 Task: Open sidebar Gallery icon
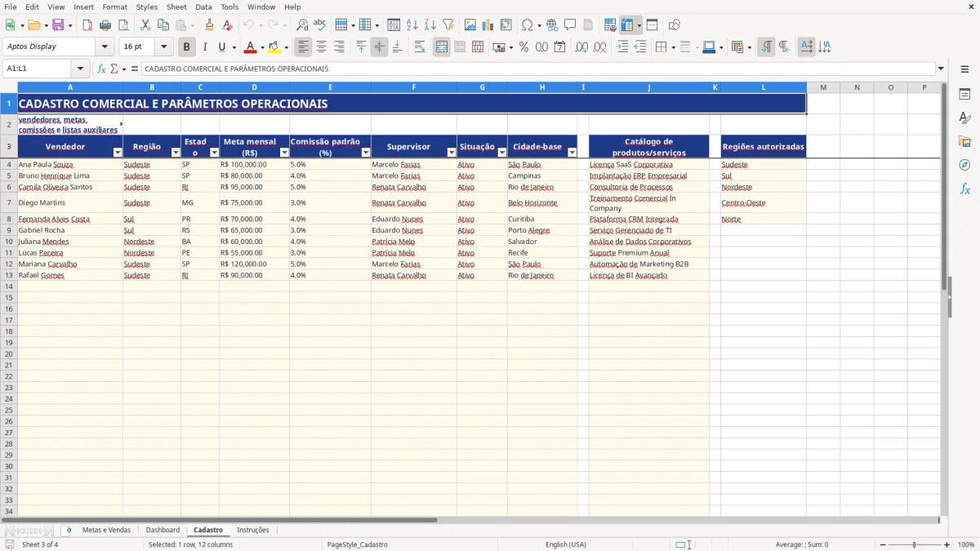[964, 141]
